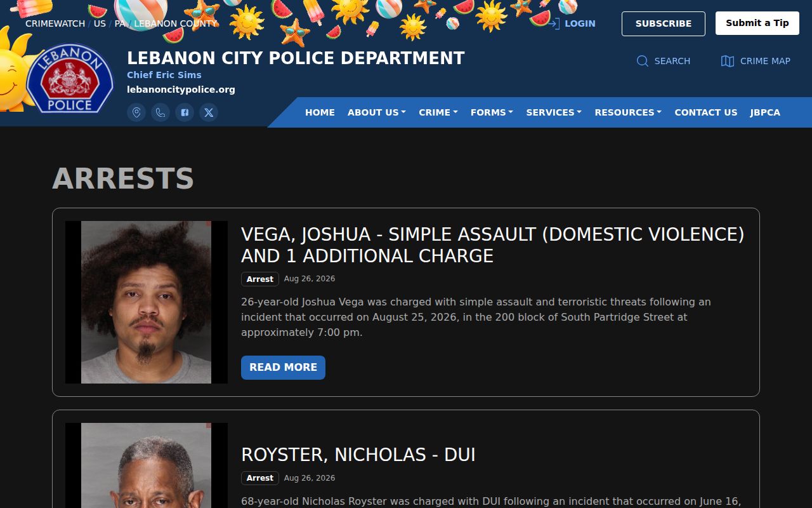Click the Arrest tag on Vega entry
The width and height of the screenshot is (812, 508).
pyautogui.click(x=260, y=279)
